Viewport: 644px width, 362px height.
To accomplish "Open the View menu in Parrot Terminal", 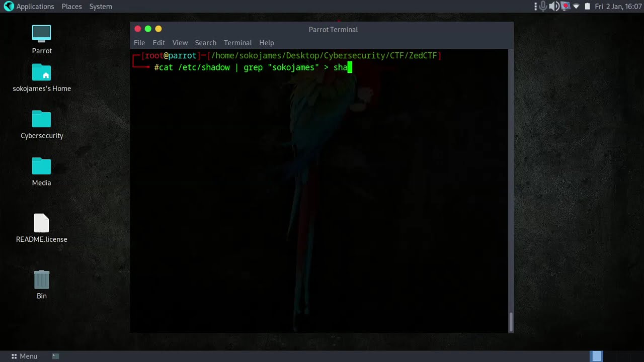I will coord(180,43).
